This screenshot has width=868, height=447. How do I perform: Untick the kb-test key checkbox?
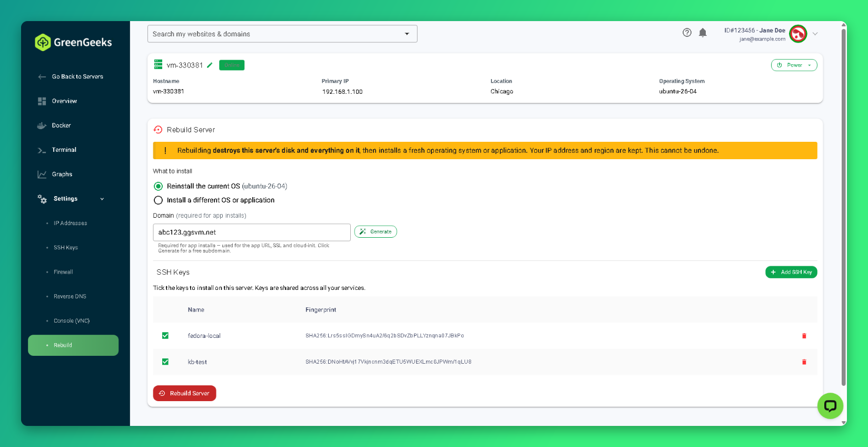tap(165, 362)
